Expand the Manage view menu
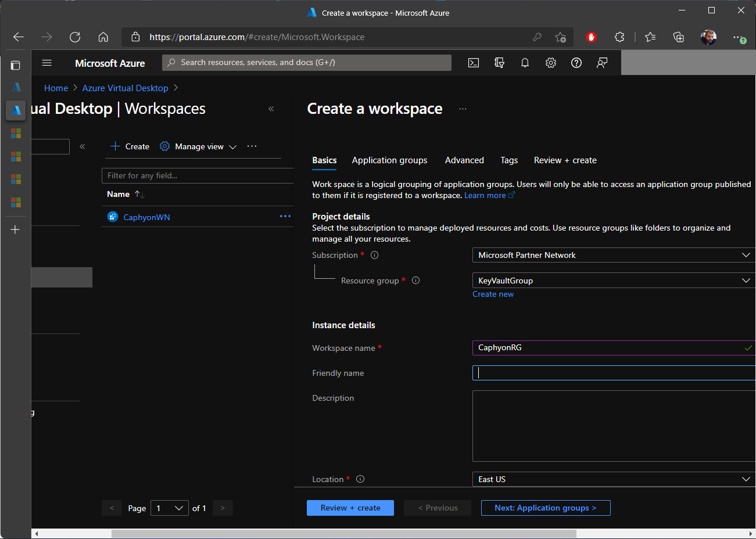The width and height of the screenshot is (756, 539). (x=198, y=146)
